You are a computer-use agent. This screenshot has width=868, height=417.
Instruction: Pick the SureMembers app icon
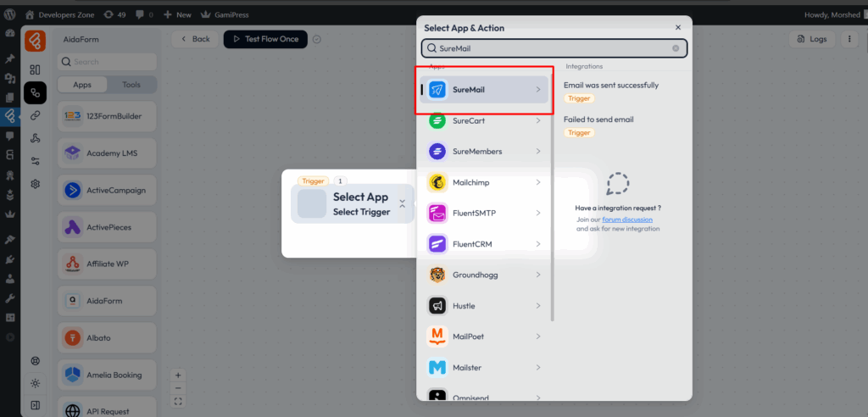(x=437, y=151)
